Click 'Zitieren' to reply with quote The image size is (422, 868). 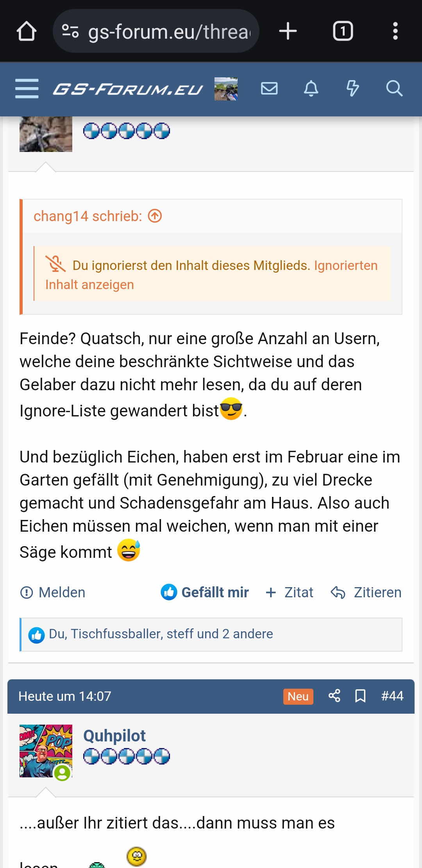366,592
